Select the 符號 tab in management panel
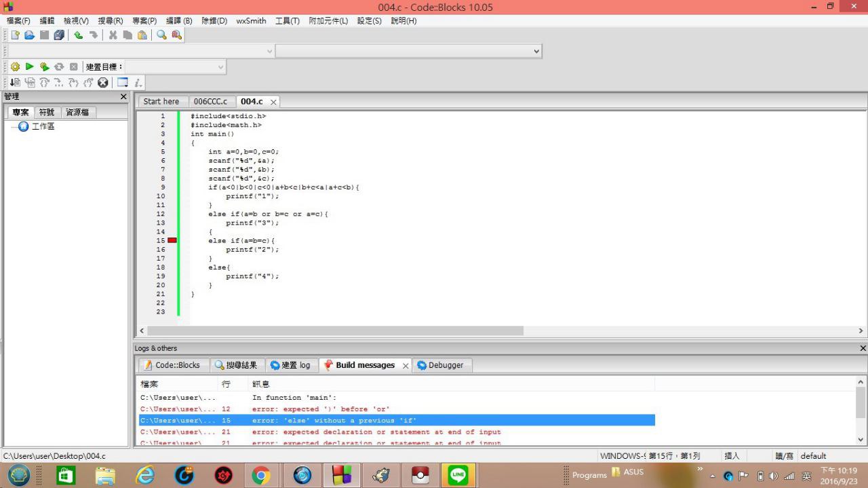868x488 pixels. [x=47, y=113]
